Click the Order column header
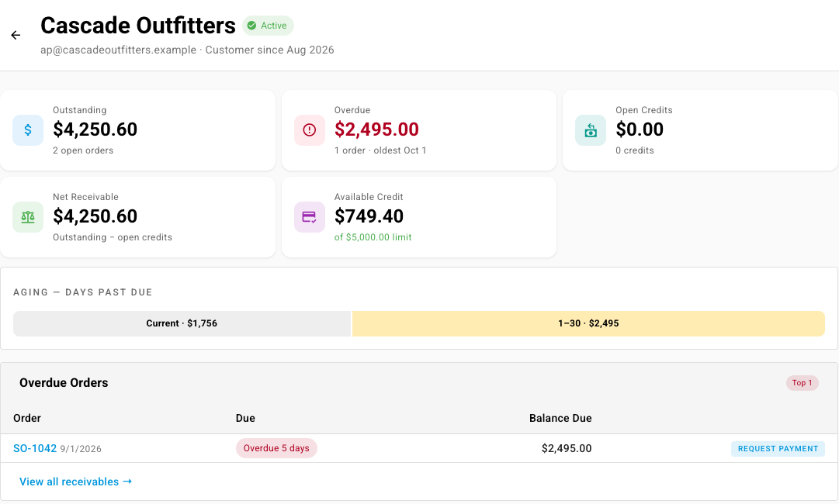The image size is (839, 504). 27,418
